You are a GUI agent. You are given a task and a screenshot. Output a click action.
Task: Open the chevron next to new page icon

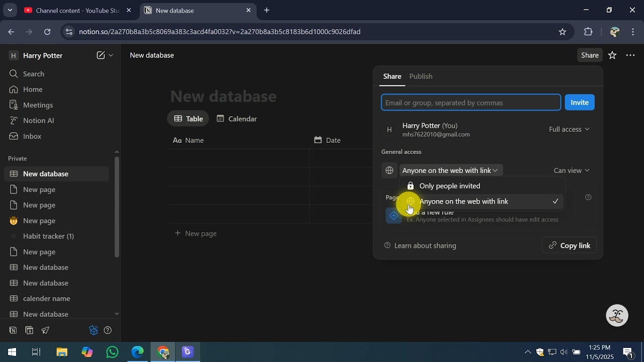click(111, 55)
